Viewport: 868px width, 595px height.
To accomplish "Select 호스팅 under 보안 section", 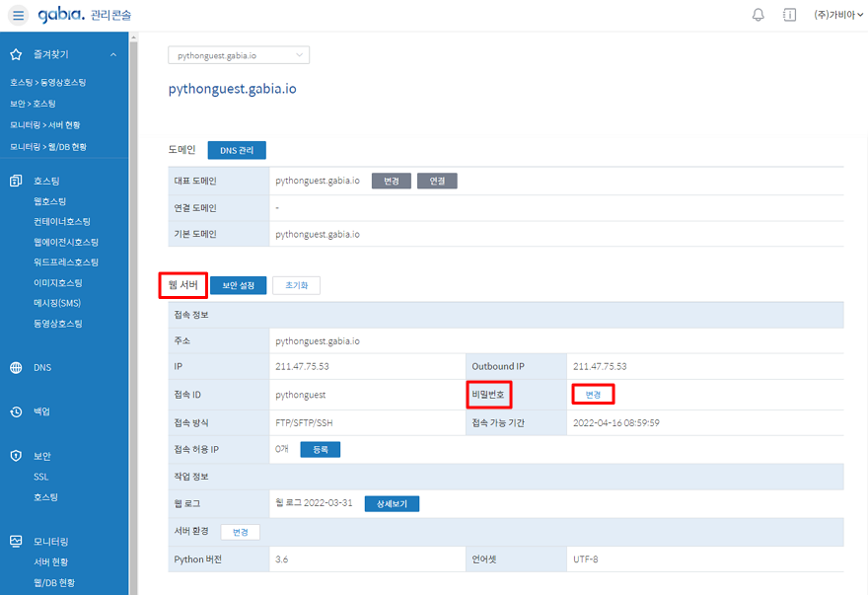I will point(46,497).
